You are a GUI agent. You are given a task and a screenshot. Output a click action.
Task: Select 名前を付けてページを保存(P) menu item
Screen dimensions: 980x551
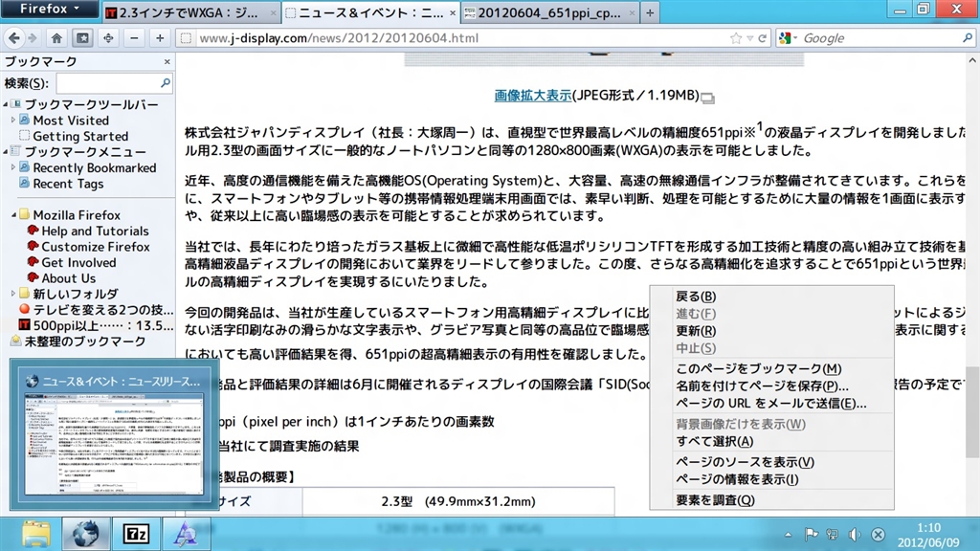tap(772, 386)
